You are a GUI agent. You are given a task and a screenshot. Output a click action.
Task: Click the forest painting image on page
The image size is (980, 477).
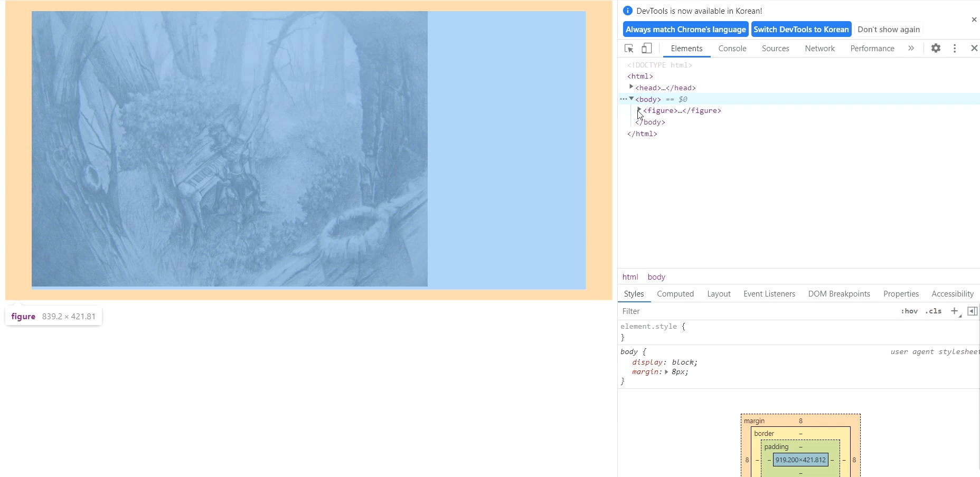click(x=230, y=149)
